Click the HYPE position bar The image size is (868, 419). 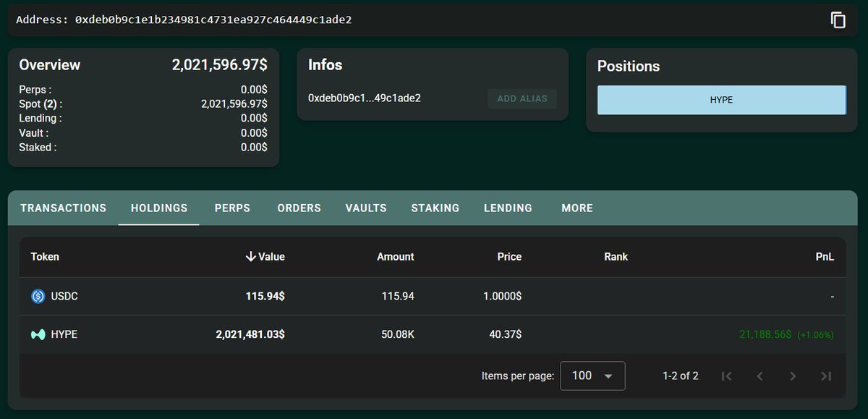tap(721, 100)
